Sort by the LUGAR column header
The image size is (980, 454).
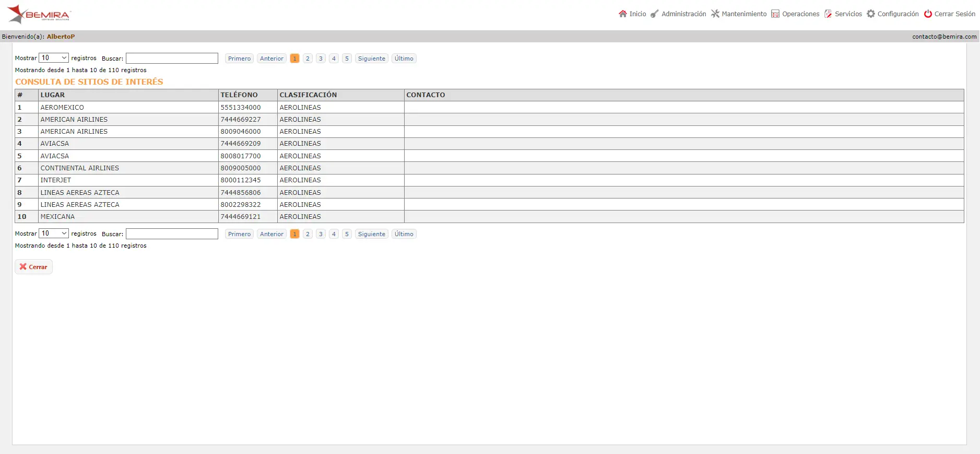click(x=128, y=95)
